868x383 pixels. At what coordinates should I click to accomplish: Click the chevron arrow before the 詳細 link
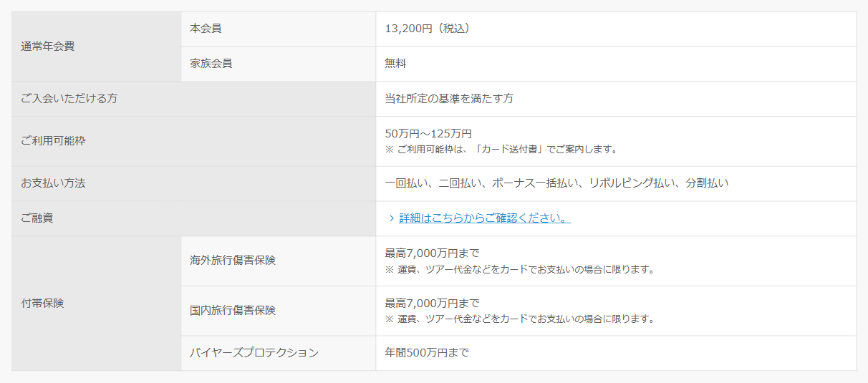391,218
